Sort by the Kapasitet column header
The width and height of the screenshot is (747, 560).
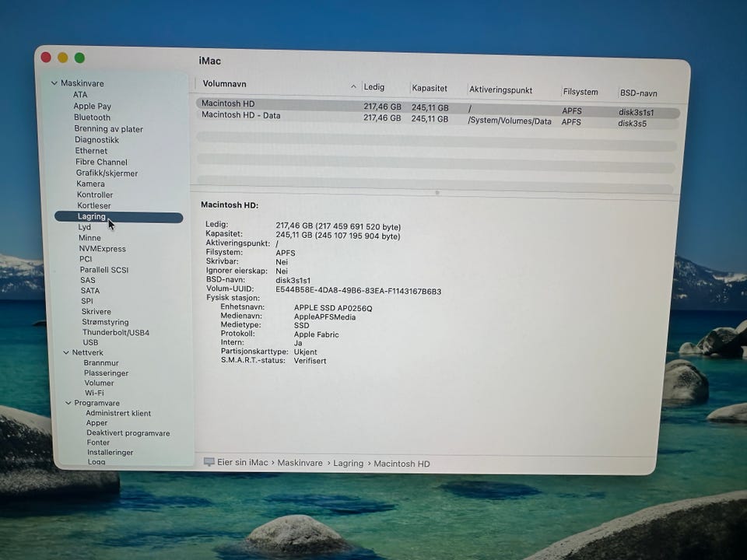click(430, 89)
